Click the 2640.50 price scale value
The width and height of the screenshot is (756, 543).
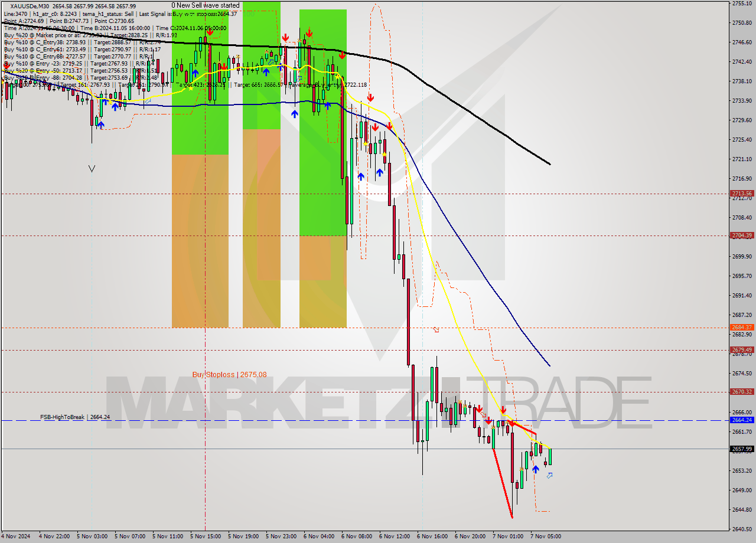[x=742, y=529]
